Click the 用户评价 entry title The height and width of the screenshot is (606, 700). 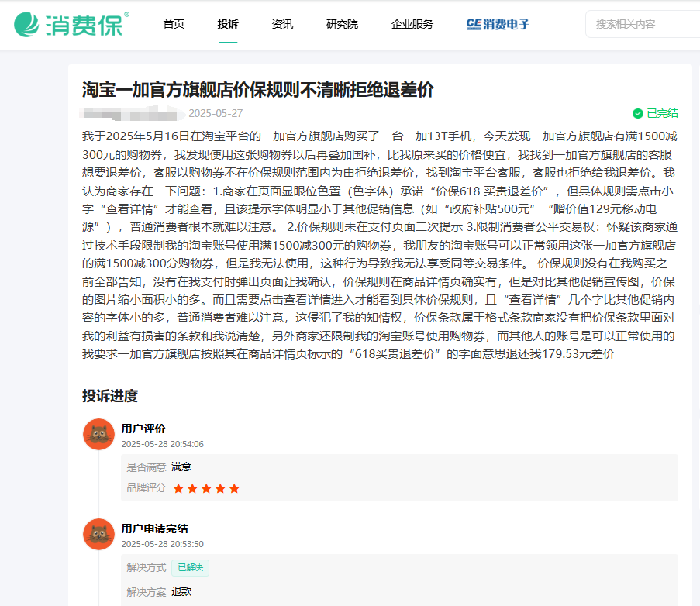(x=143, y=429)
